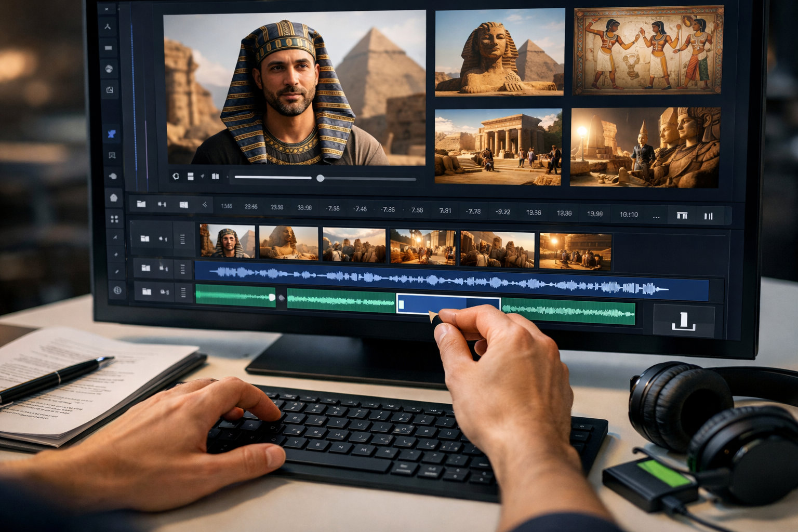The height and width of the screenshot is (532, 798).
Task: Click the '-7.46' timecode on the ruler
Action: [360, 209]
